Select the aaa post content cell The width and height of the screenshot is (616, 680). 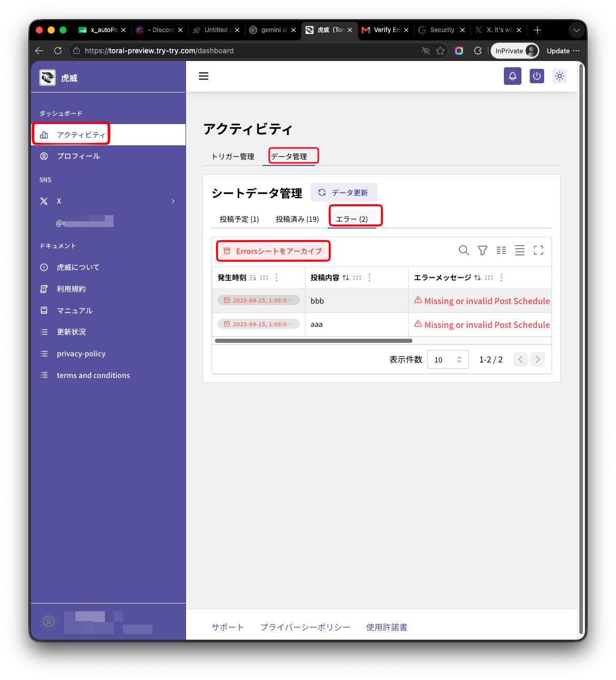point(357,324)
